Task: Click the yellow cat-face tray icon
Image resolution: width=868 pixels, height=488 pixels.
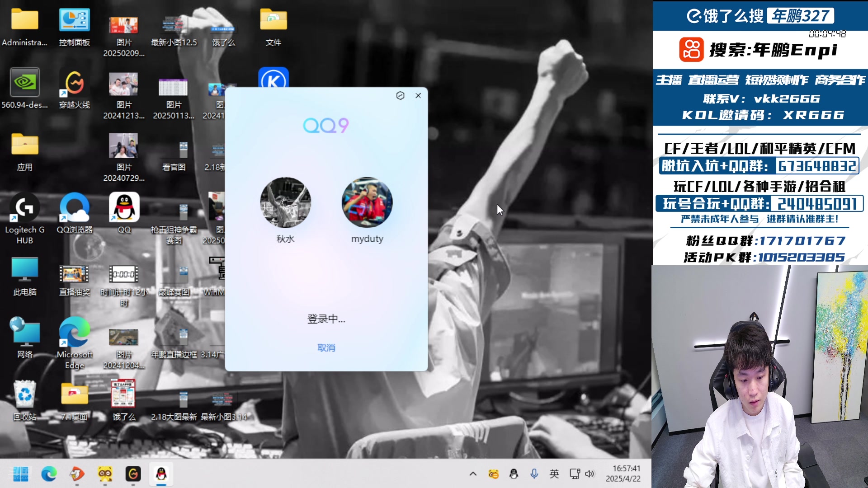Action: pyautogui.click(x=493, y=474)
